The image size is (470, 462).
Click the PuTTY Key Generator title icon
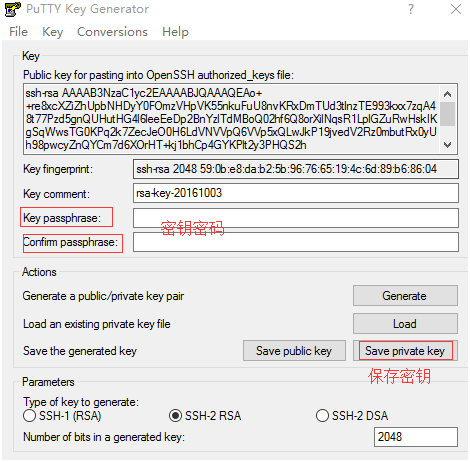point(13,9)
